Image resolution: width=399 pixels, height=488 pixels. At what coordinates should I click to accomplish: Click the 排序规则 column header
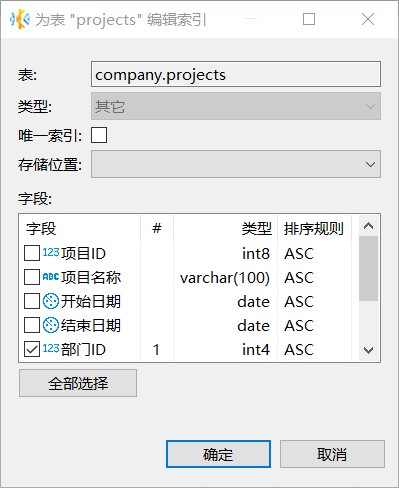tap(314, 229)
